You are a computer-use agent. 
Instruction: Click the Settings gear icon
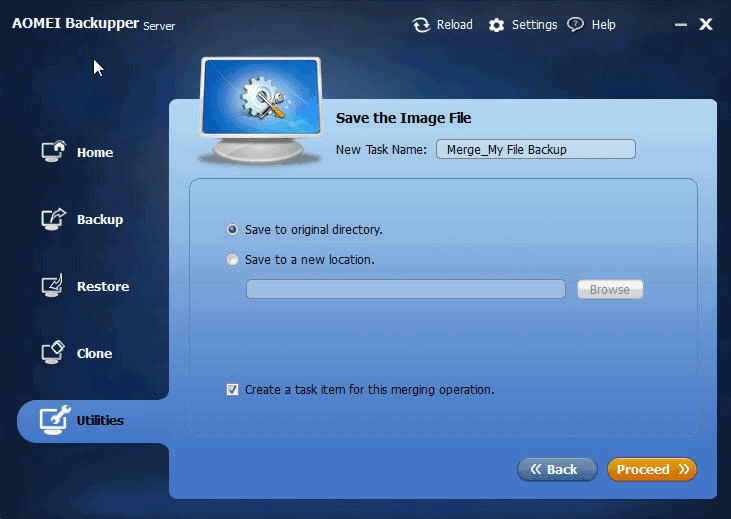(x=497, y=25)
